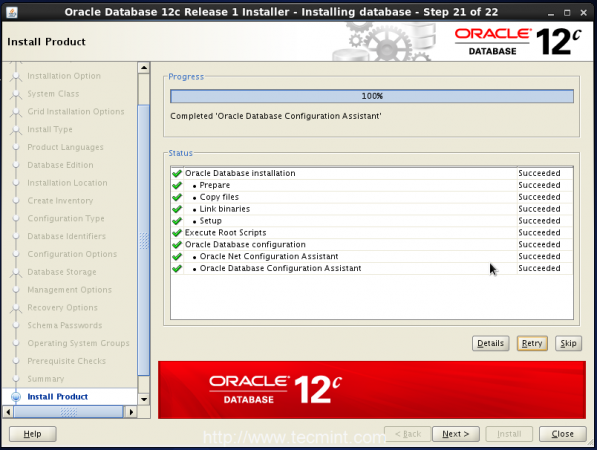597x450 pixels.
Task: Select Schema Passwords step
Action: 65,326
